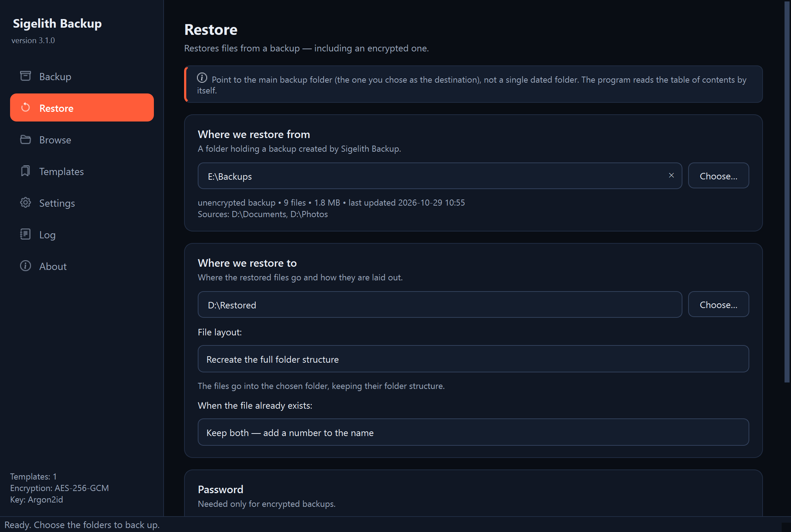Image resolution: width=791 pixels, height=532 pixels.
Task: Click the 'Restore' page heading
Action: coord(211,29)
